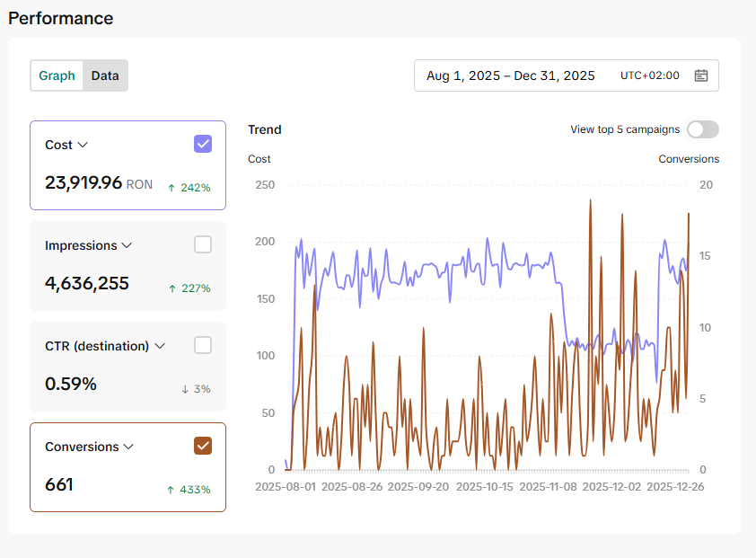This screenshot has height=558, width=756.
Task: Expand the CTR (destination) dropdown chevron
Action: (x=160, y=346)
